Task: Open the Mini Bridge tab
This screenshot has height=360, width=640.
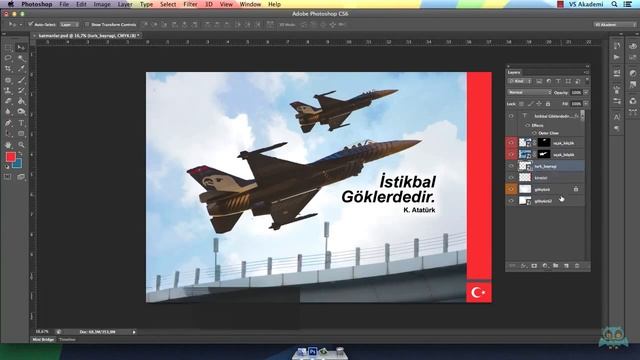Action: coord(43,340)
